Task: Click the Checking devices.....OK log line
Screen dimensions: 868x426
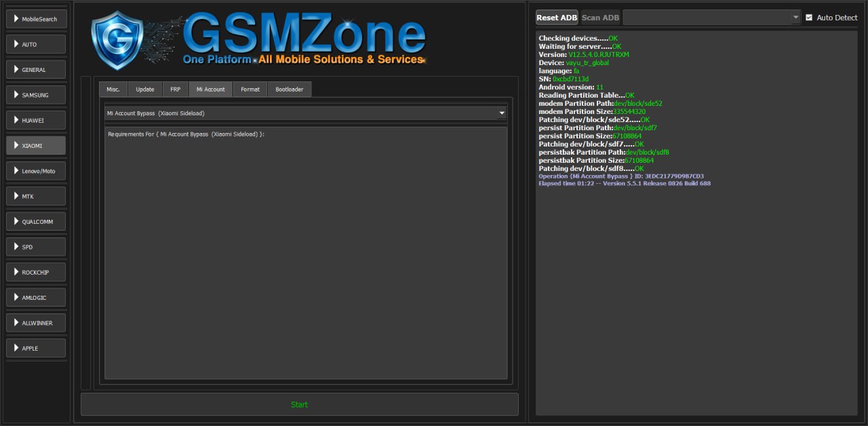Action: coord(578,38)
